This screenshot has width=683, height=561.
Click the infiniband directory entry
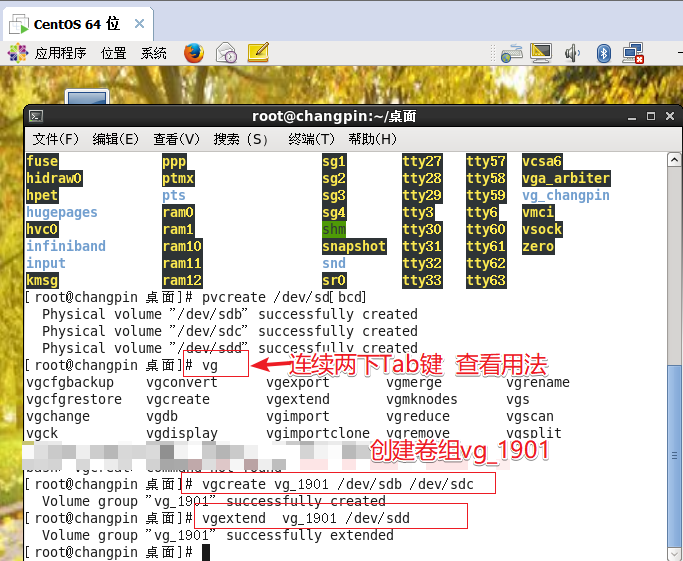[x=66, y=246]
